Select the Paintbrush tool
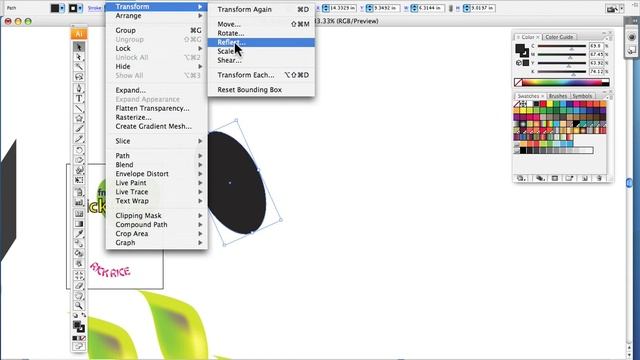Image resolution: width=640 pixels, height=360 pixels. 79,129
